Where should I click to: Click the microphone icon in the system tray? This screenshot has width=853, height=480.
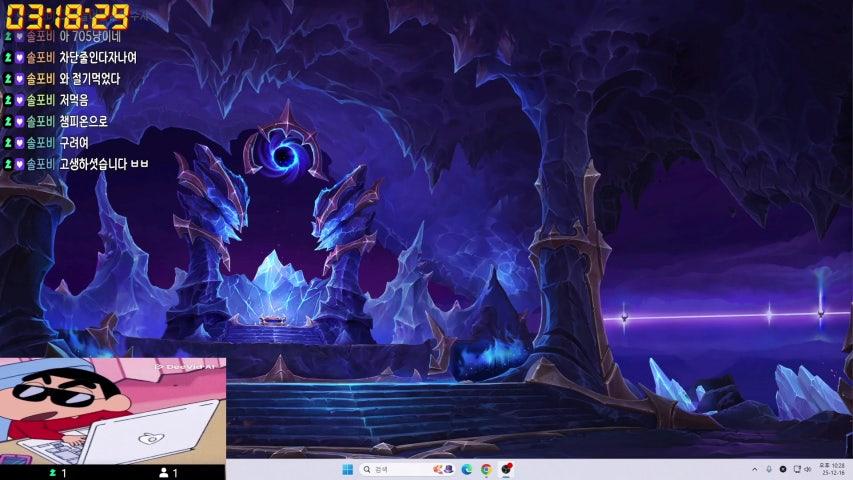(769, 469)
